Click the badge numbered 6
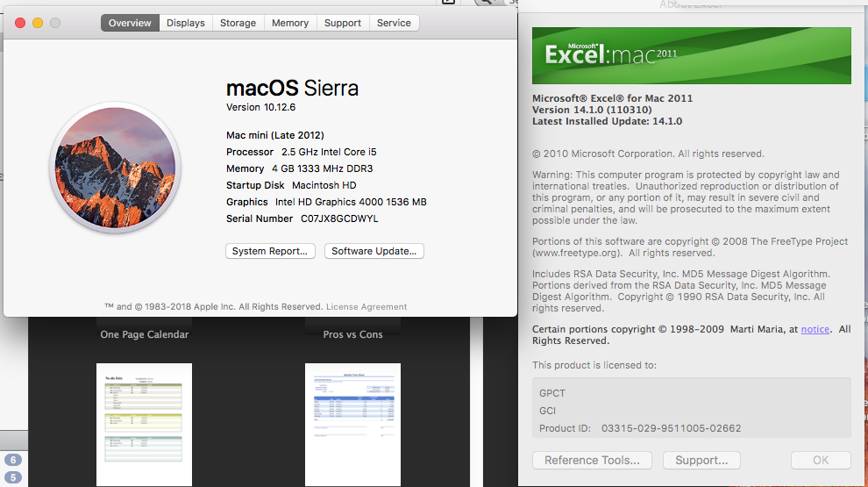The height and width of the screenshot is (487, 868). 13,460
